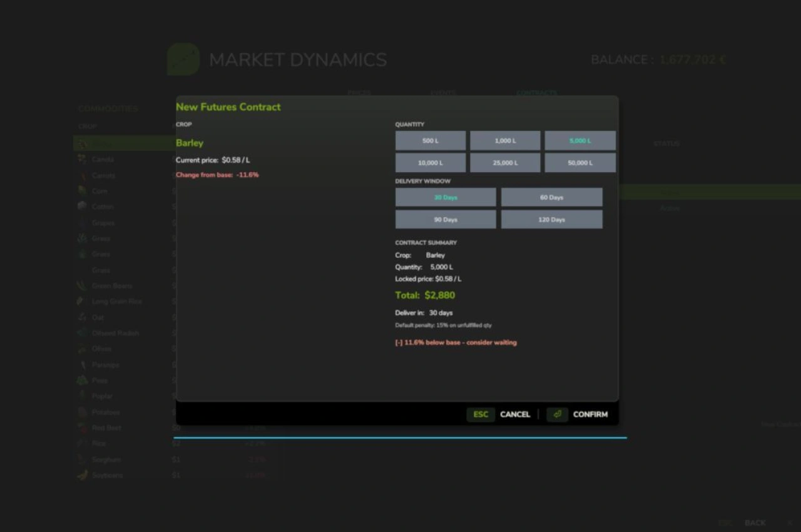The height and width of the screenshot is (532, 801).
Task: Choose the 50,000 L quantity
Action: (580, 163)
